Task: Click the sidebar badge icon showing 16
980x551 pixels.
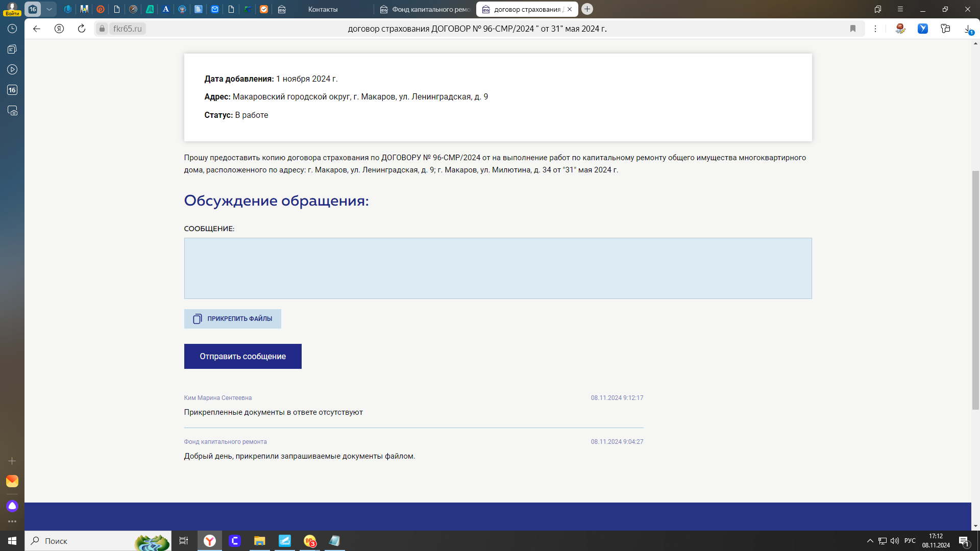Action: (x=12, y=90)
